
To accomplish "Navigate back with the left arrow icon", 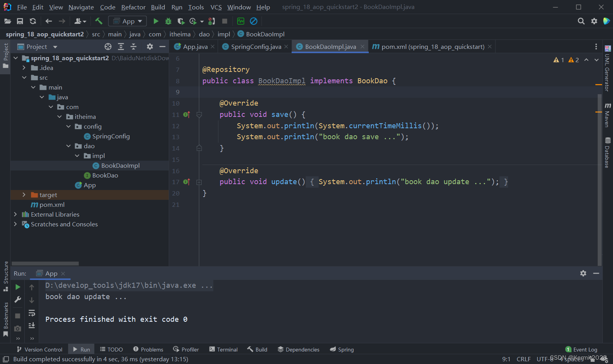I will (49, 21).
